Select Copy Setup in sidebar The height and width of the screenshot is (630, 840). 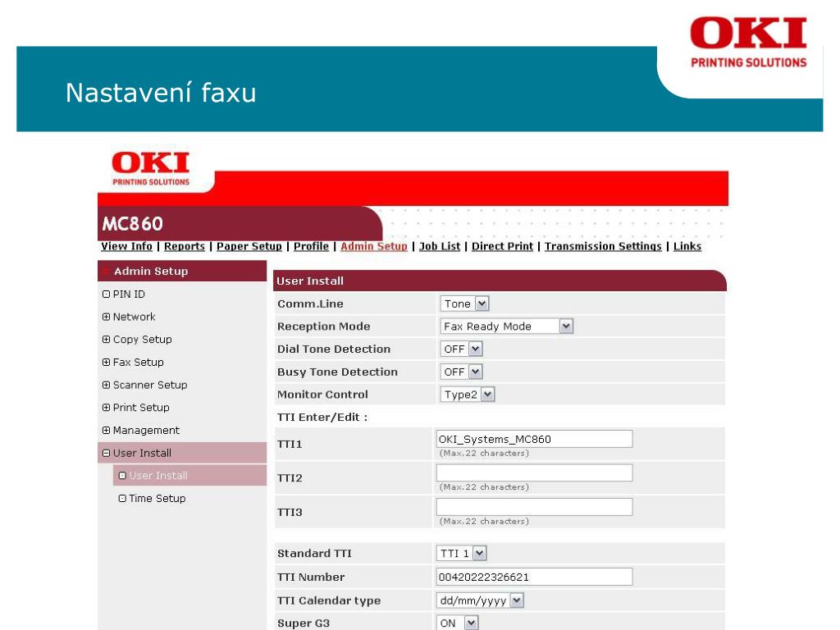point(143,339)
